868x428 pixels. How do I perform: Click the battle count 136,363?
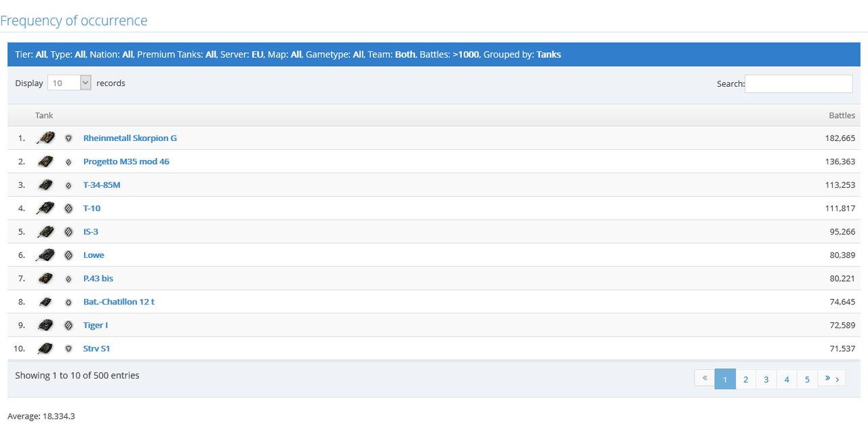pos(840,161)
